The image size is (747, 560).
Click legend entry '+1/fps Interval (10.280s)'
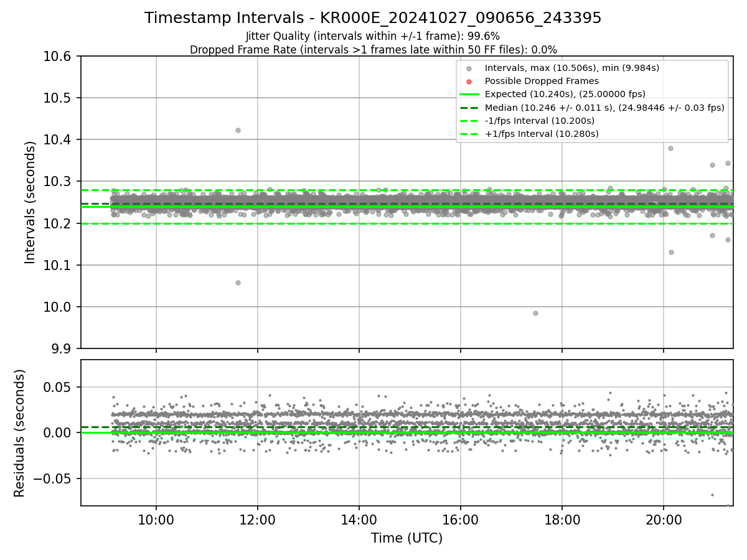[542, 134]
